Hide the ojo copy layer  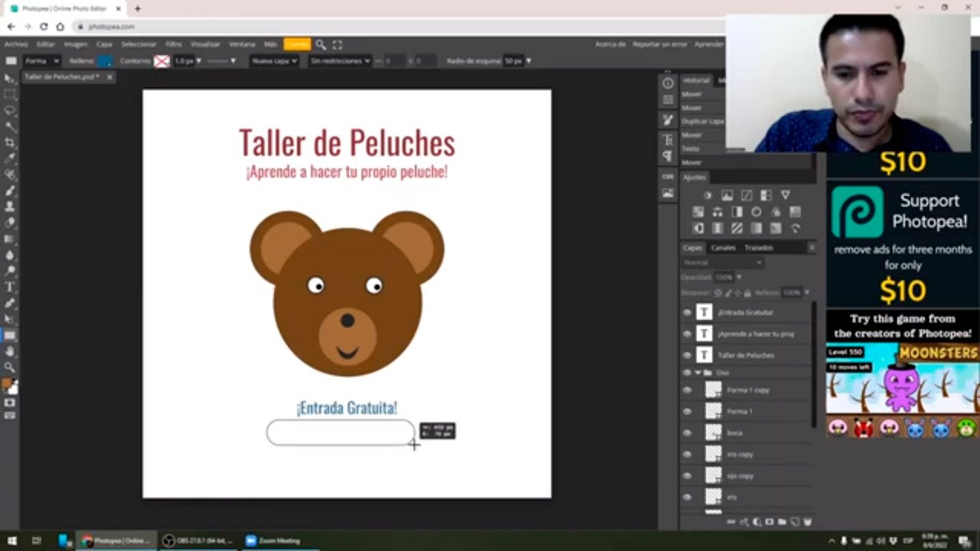tap(687, 476)
